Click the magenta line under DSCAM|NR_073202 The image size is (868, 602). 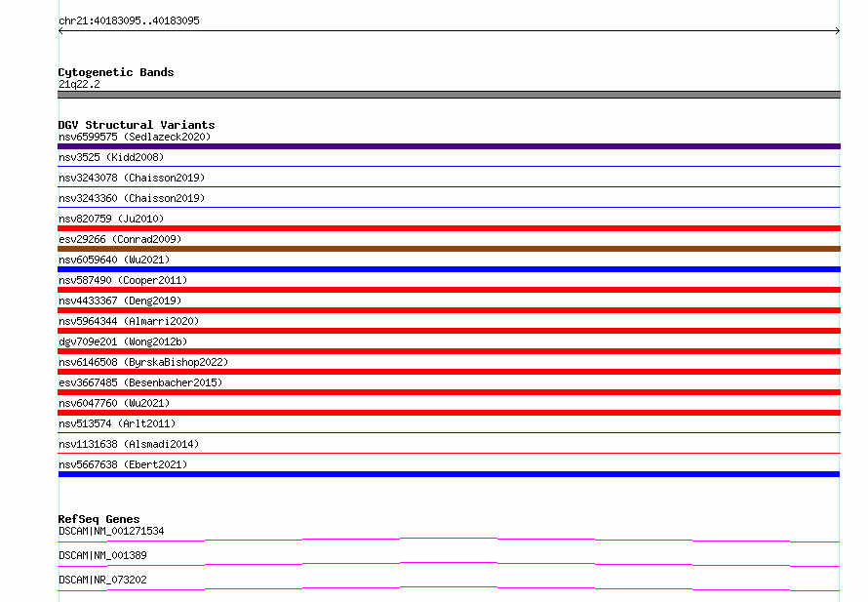point(449,588)
